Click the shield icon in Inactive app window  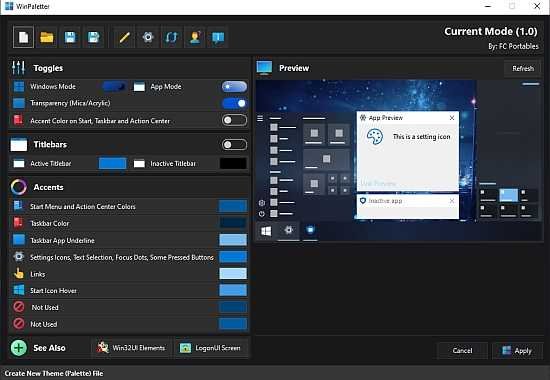tap(363, 201)
